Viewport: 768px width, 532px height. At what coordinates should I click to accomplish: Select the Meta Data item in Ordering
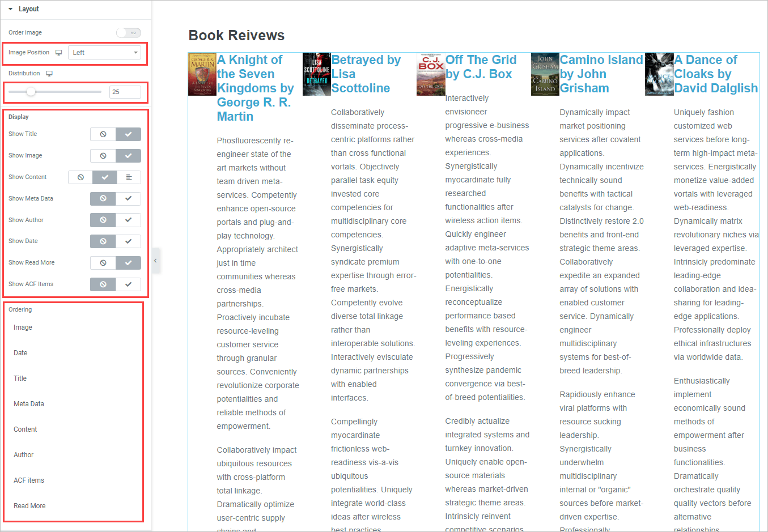29,404
